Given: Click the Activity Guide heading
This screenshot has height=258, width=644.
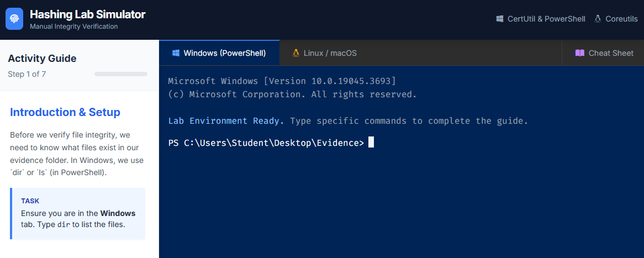Looking at the screenshot, I should 42,59.
